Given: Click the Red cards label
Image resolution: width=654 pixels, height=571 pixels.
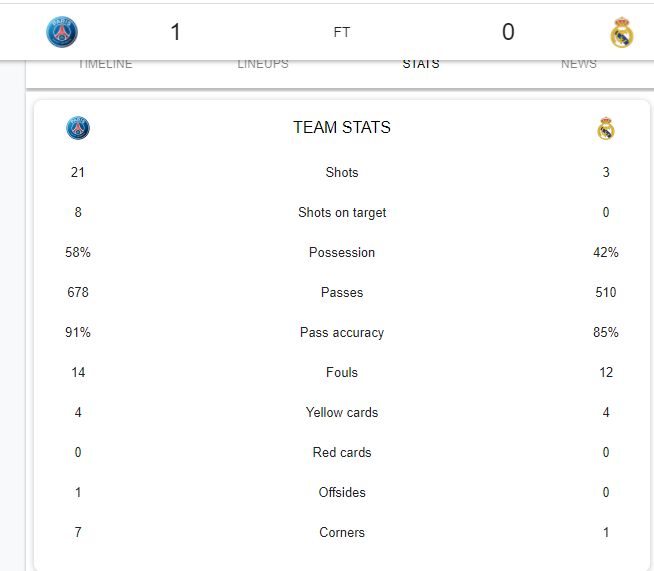Looking at the screenshot, I should tap(342, 453).
